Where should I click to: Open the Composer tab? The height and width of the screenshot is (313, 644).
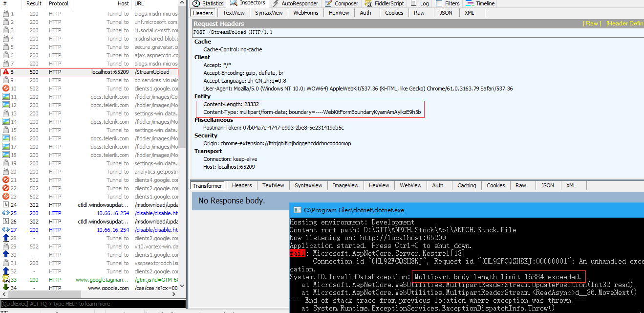click(342, 3)
